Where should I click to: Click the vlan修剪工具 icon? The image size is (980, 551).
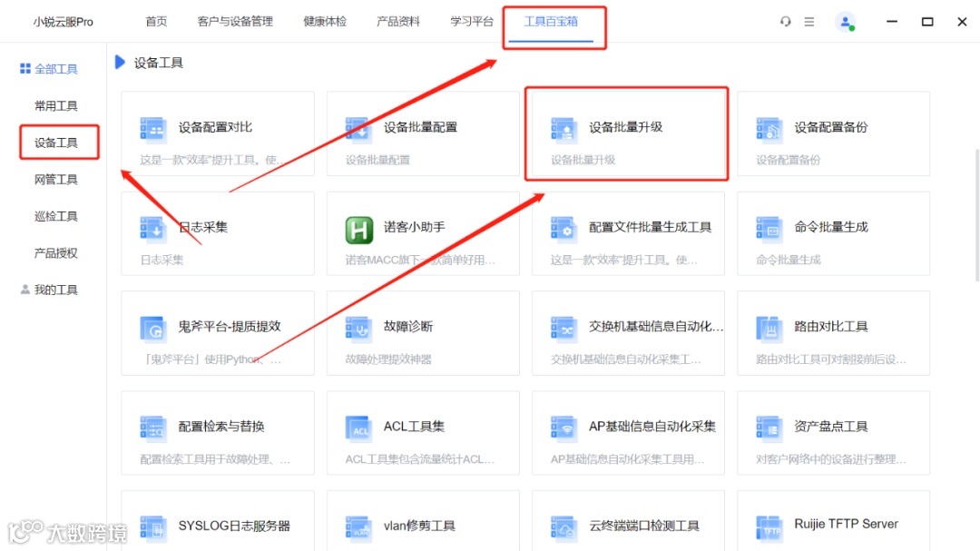tap(358, 528)
